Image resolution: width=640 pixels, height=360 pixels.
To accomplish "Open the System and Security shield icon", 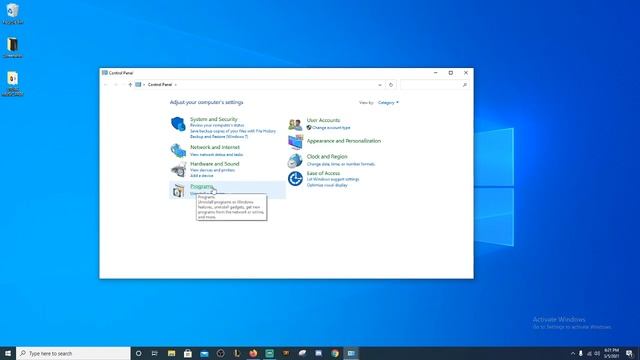I will (x=178, y=124).
